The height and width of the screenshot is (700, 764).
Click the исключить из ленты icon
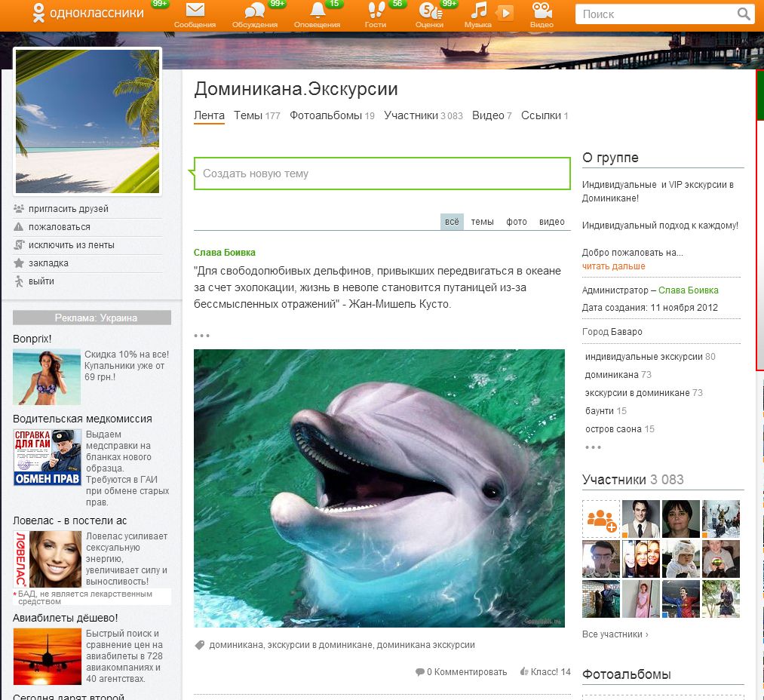pyautogui.click(x=19, y=244)
